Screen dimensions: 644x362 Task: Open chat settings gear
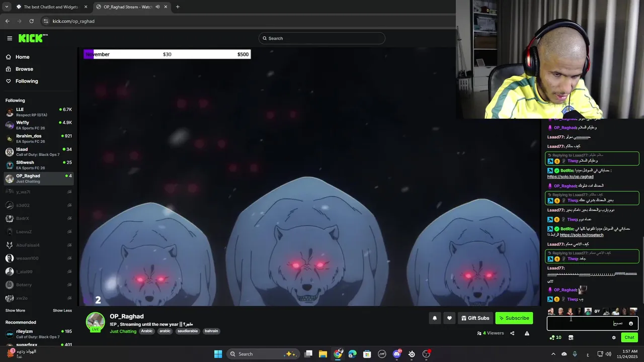tap(614, 337)
